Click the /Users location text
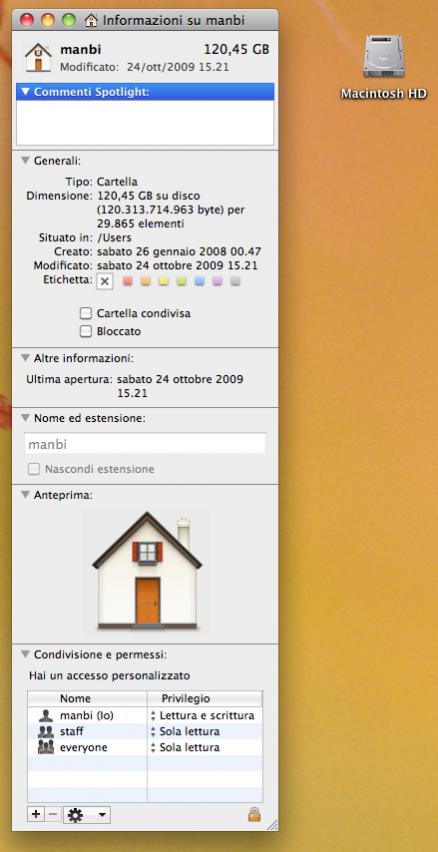Image resolution: width=438 pixels, height=852 pixels. 114,238
